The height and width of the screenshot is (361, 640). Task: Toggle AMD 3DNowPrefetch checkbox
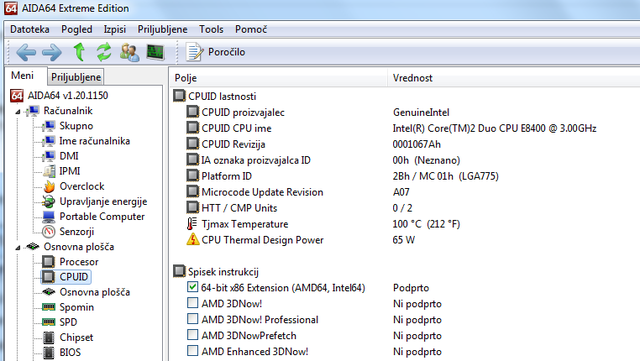tap(193, 334)
